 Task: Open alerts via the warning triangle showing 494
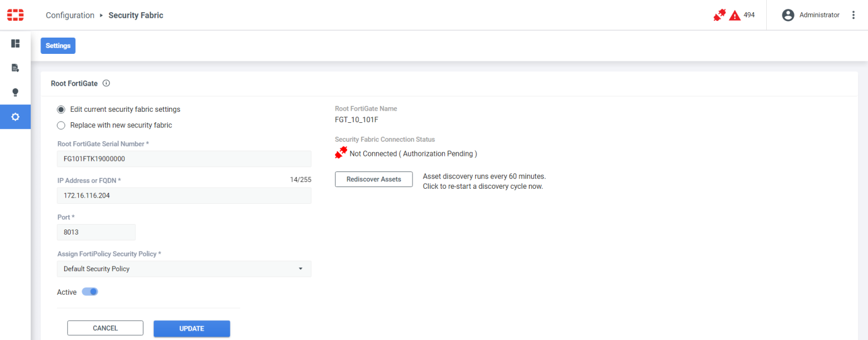[x=735, y=15]
